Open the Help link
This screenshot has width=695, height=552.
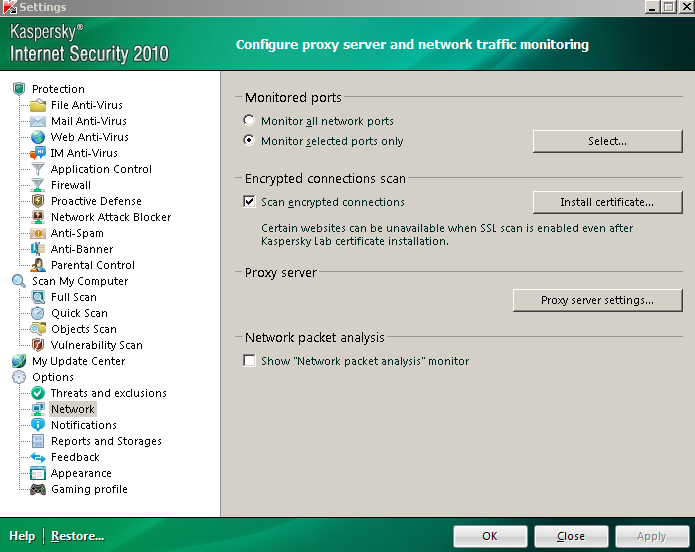22,536
